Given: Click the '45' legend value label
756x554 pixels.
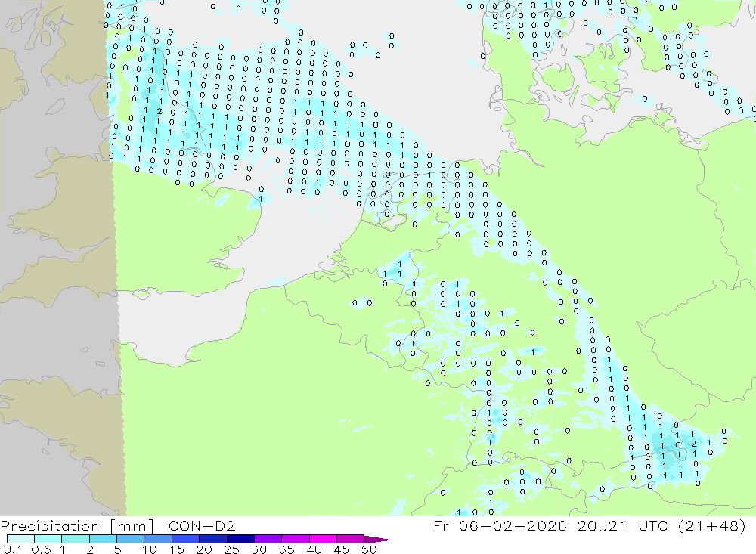Looking at the screenshot, I should [342, 549].
